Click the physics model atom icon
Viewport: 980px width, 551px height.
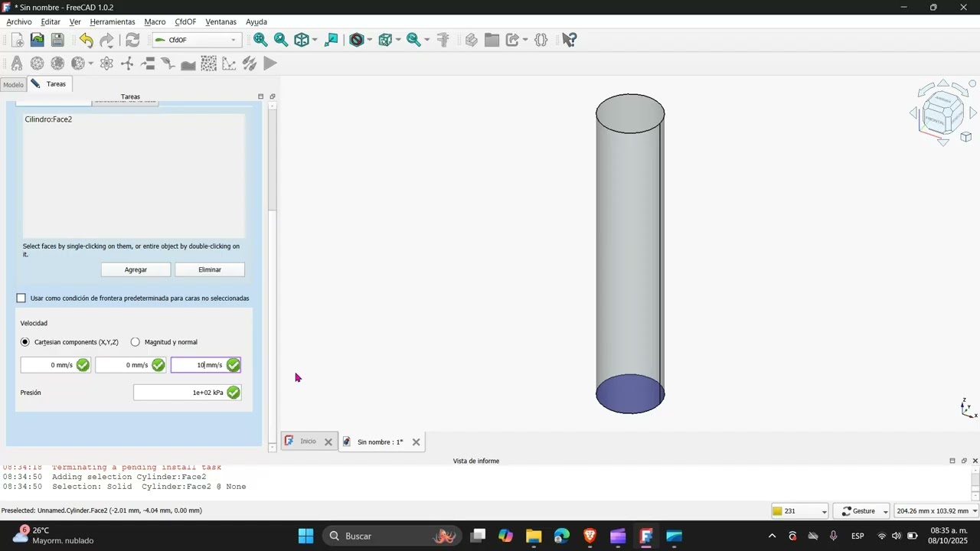pos(106,64)
